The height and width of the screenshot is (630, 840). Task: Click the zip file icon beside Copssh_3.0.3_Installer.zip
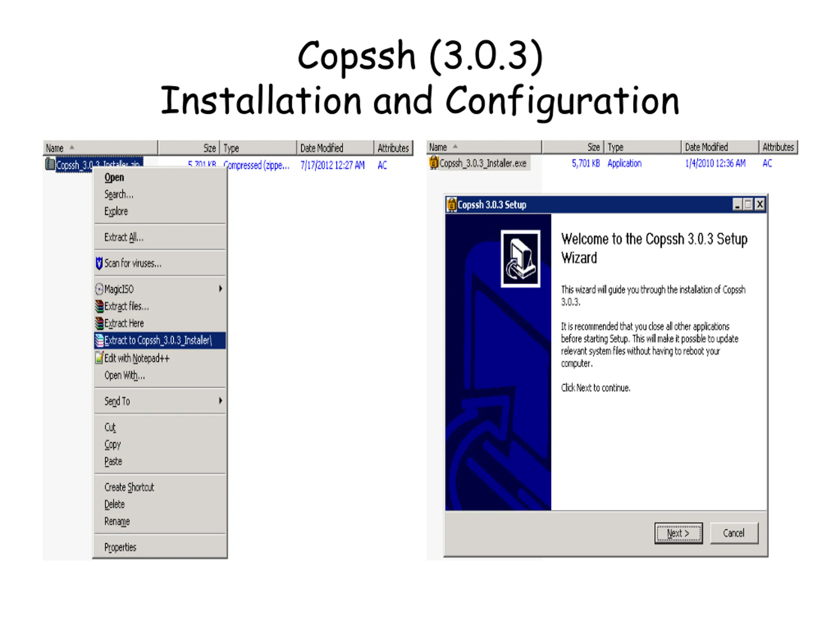50,164
